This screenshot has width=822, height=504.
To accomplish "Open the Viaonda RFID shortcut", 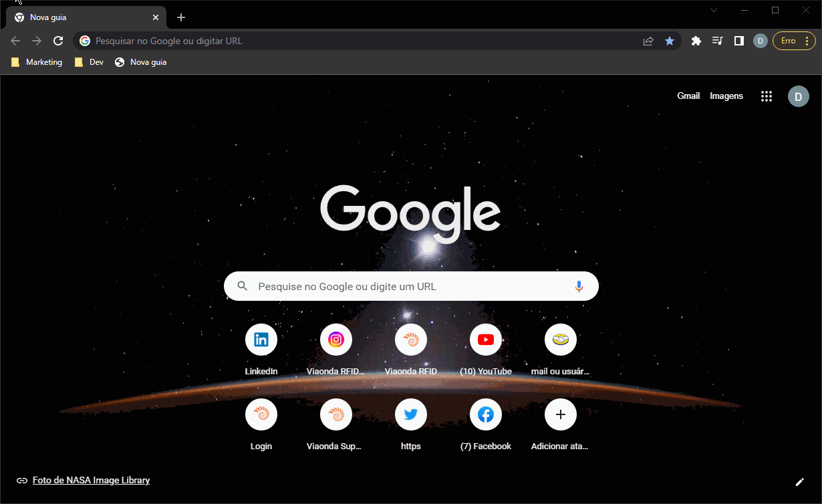I will tap(411, 350).
